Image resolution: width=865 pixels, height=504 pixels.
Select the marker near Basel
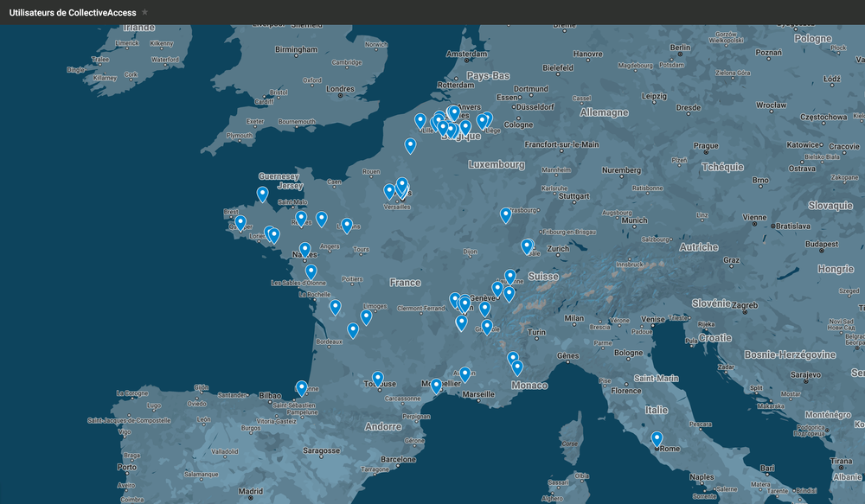pyautogui.click(x=527, y=246)
